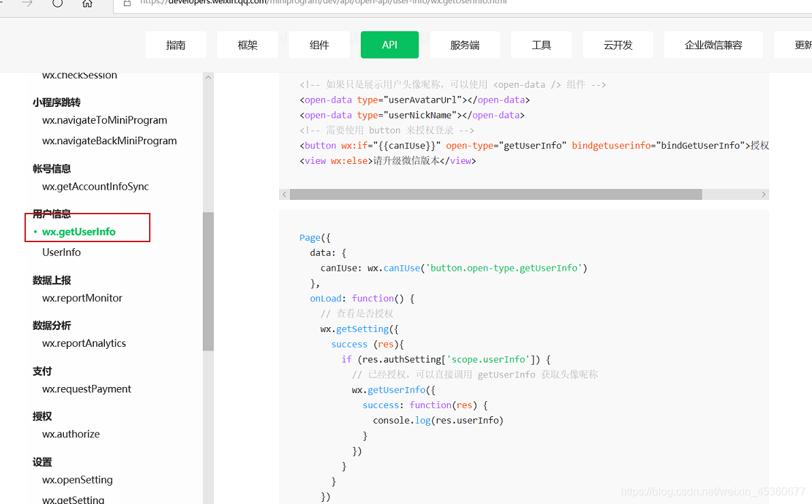The image size is (812, 504).
Task: Open wx.reportMonitor sidebar link
Action: pos(82,298)
